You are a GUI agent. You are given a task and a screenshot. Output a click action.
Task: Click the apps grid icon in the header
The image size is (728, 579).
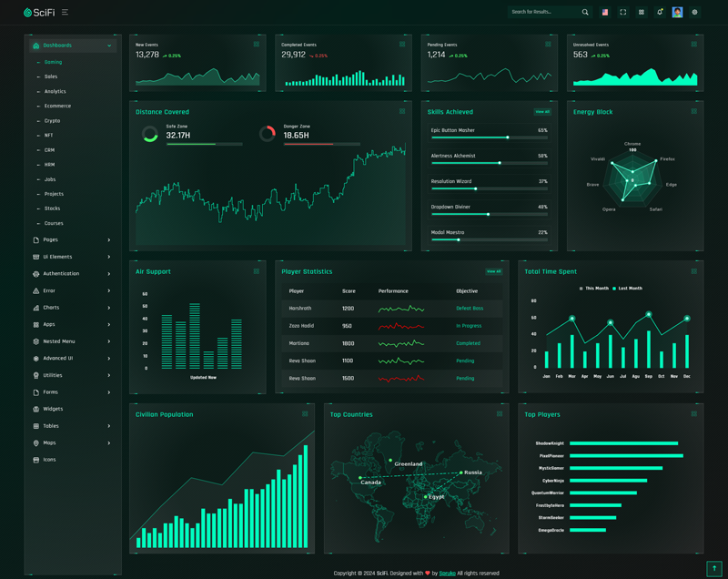click(642, 13)
